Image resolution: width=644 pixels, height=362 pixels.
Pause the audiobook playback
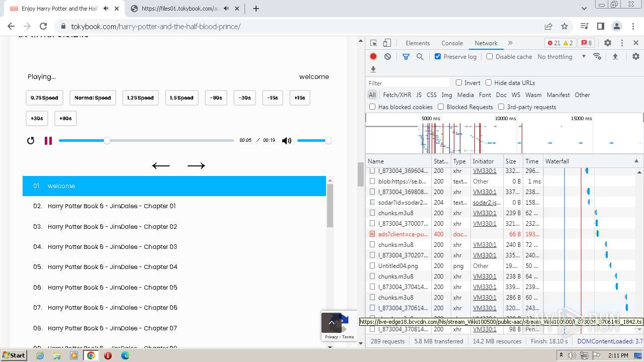pos(48,141)
